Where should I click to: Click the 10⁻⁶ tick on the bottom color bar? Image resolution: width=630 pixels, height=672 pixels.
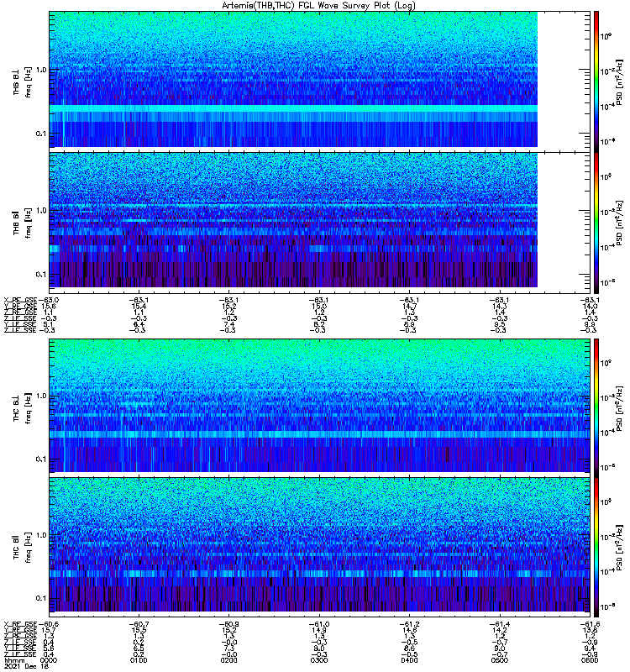coord(607,606)
